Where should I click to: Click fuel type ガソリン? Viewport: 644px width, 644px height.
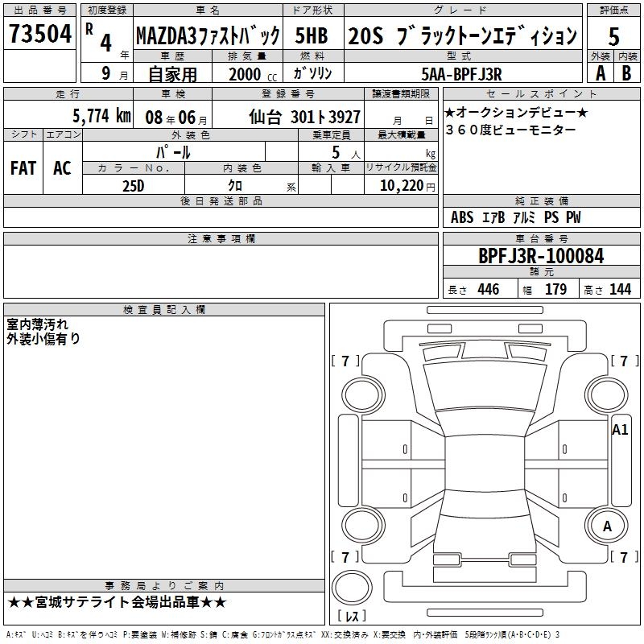coord(312,73)
